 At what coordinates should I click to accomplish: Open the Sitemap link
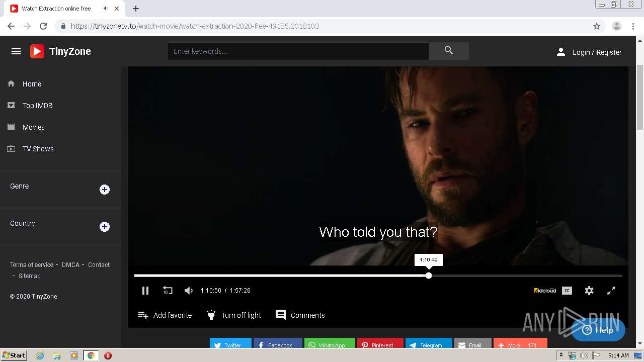(x=30, y=276)
